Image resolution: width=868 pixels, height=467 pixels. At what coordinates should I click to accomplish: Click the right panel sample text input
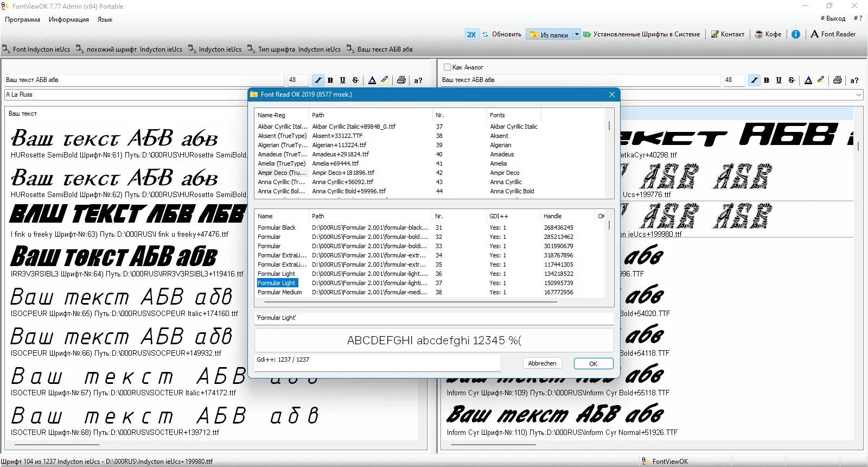(580, 80)
